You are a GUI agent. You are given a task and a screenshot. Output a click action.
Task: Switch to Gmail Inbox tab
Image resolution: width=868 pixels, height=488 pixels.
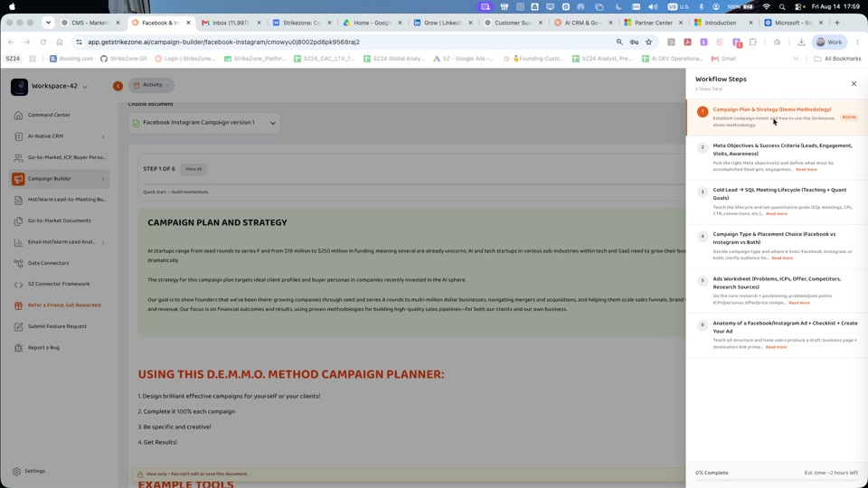coord(231,23)
